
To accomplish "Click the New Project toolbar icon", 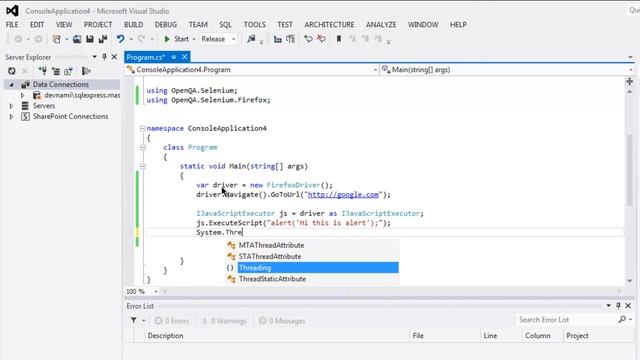I will [57, 39].
